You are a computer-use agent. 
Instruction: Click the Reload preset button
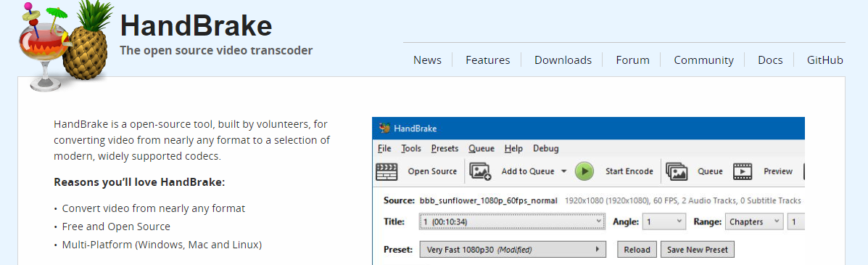[x=637, y=250]
